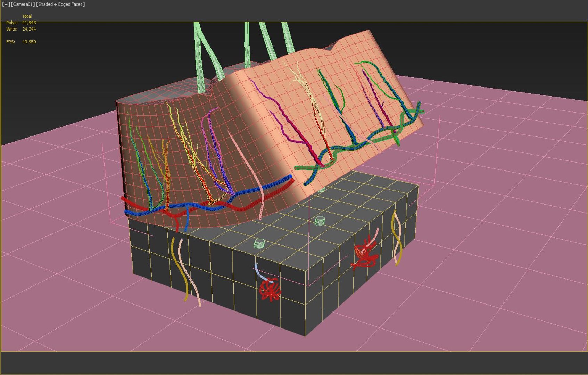Viewport: 588px width, 375px height.
Task: Open the [+] viewport general menu
Action: click(x=6, y=4)
